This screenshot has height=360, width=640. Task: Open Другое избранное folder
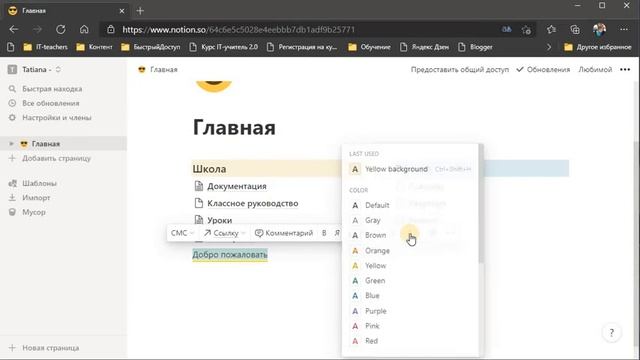pos(598,47)
